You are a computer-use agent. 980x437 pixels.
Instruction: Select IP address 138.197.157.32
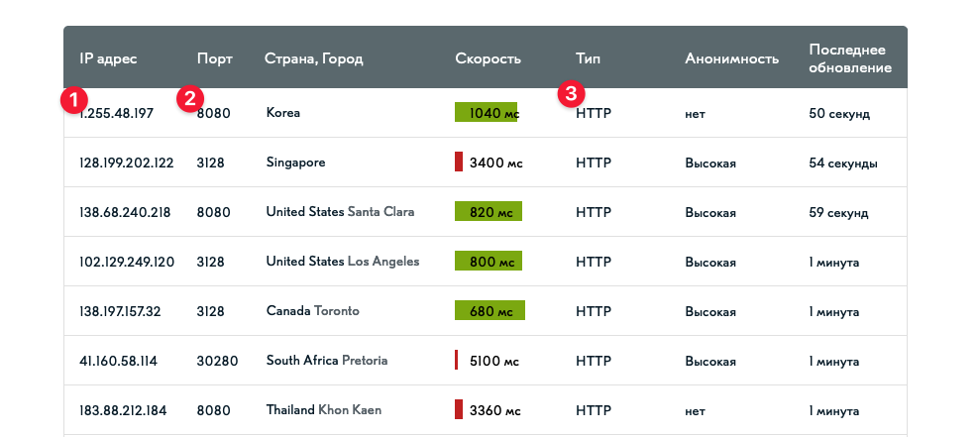120,311
